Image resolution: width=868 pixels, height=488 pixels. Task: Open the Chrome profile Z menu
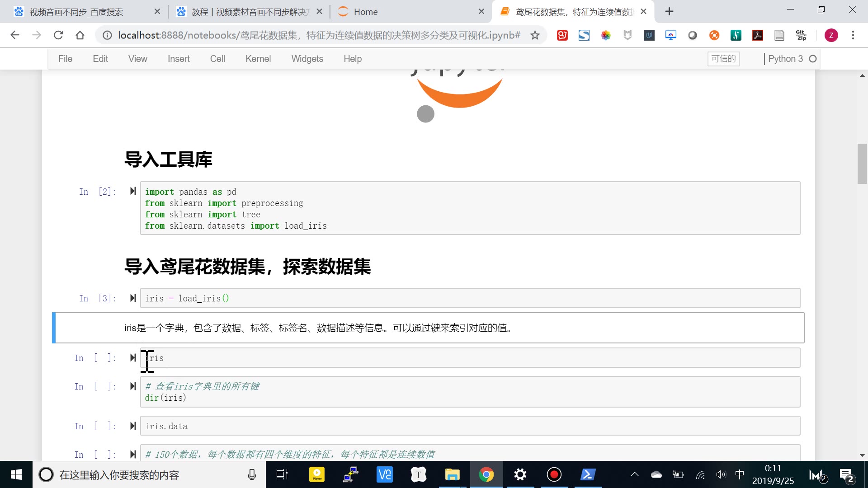(831, 35)
